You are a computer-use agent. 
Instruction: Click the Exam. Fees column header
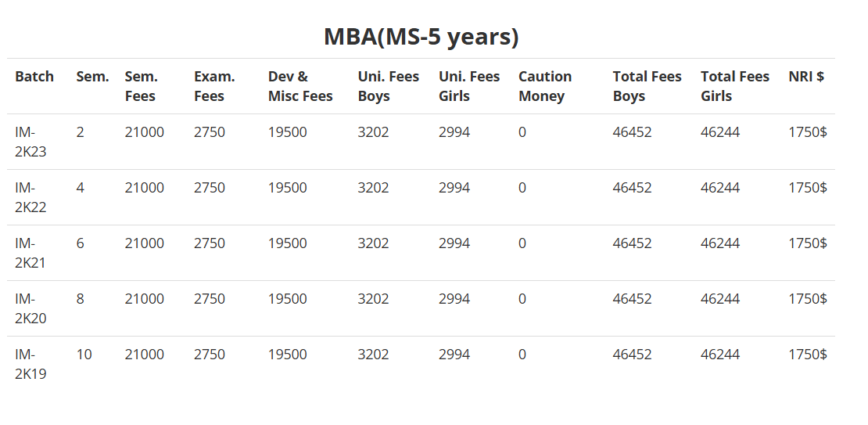point(214,86)
